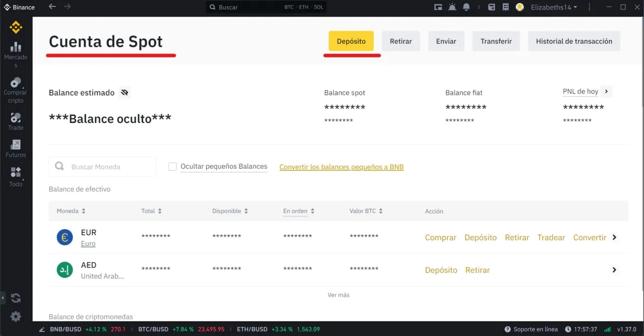Click PNL de hoy label
The image size is (644, 336).
coord(581,92)
